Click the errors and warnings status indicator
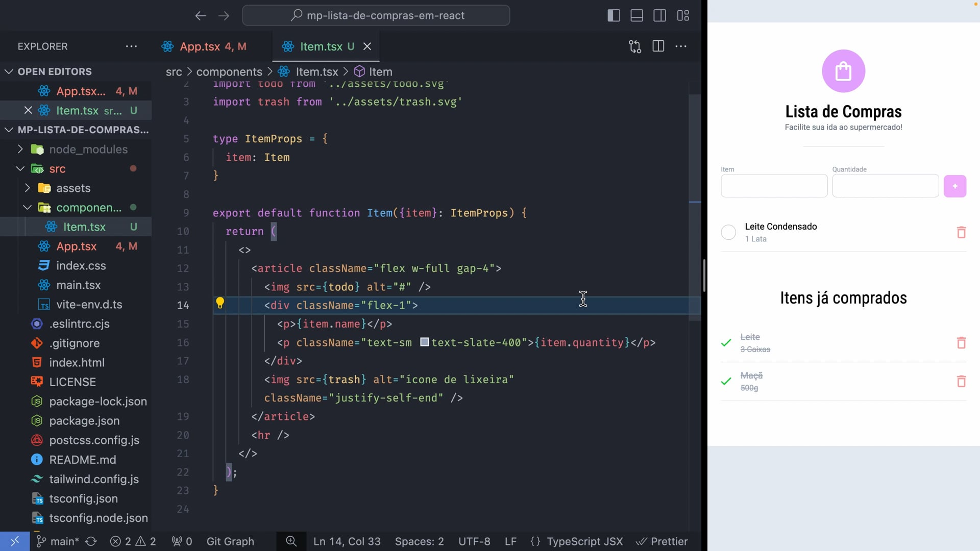 point(133,541)
